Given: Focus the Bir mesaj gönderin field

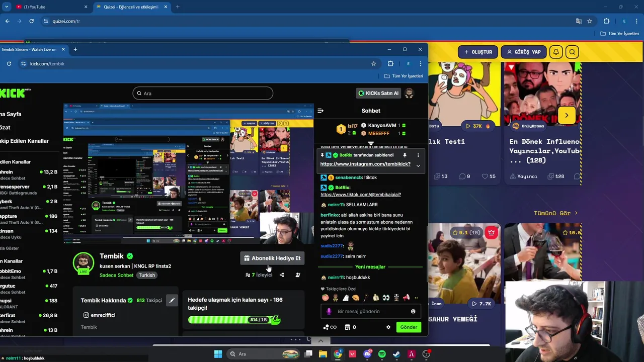Looking at the screenshot, I should point(371,311).
